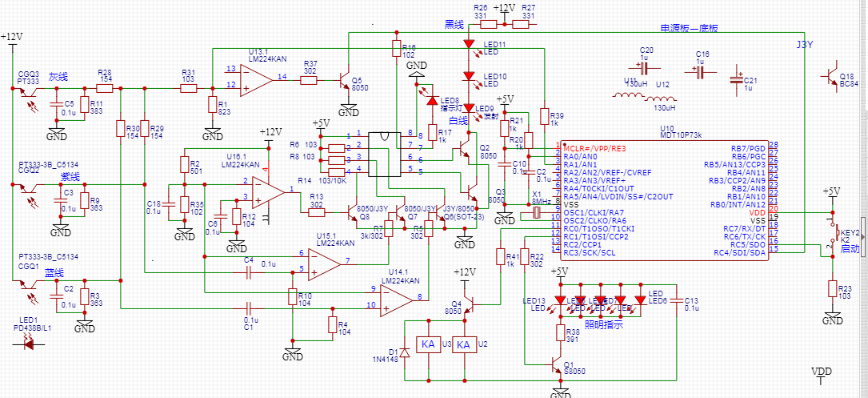Select capacitor C4 0.1u symbol
The image size is (868, 398).
[249, 272]
